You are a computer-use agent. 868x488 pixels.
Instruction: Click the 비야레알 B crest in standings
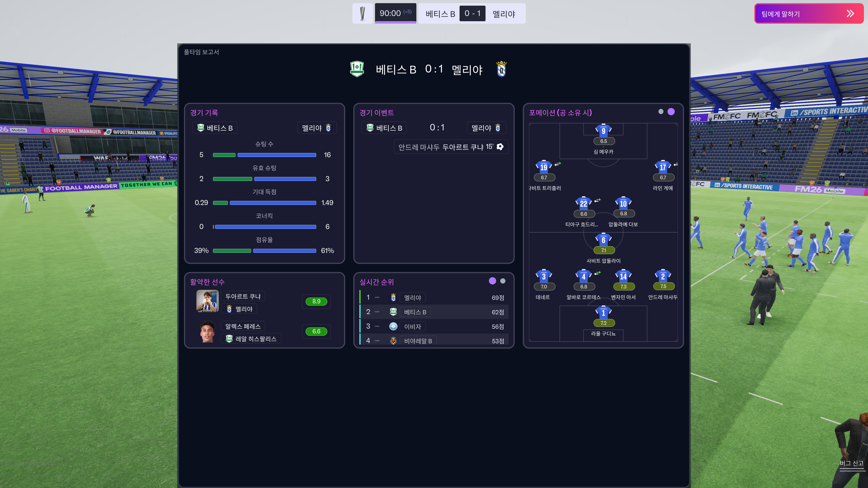[393, 341]
